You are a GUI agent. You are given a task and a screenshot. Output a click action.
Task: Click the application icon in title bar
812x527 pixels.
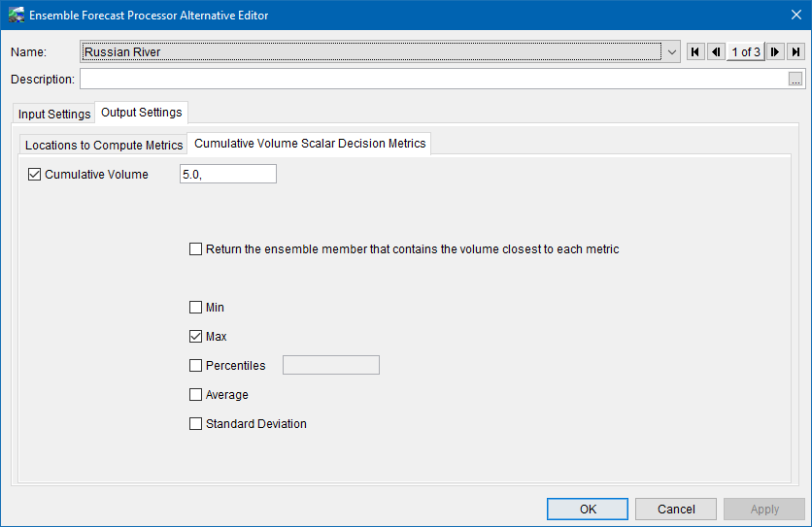pyautogui.click(x=17, y=15)
